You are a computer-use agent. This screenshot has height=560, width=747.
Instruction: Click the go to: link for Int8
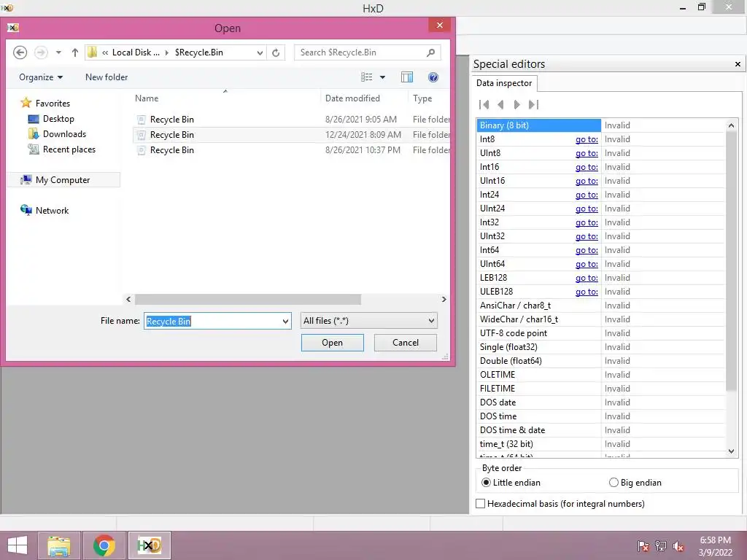click(x=587, y=139)
